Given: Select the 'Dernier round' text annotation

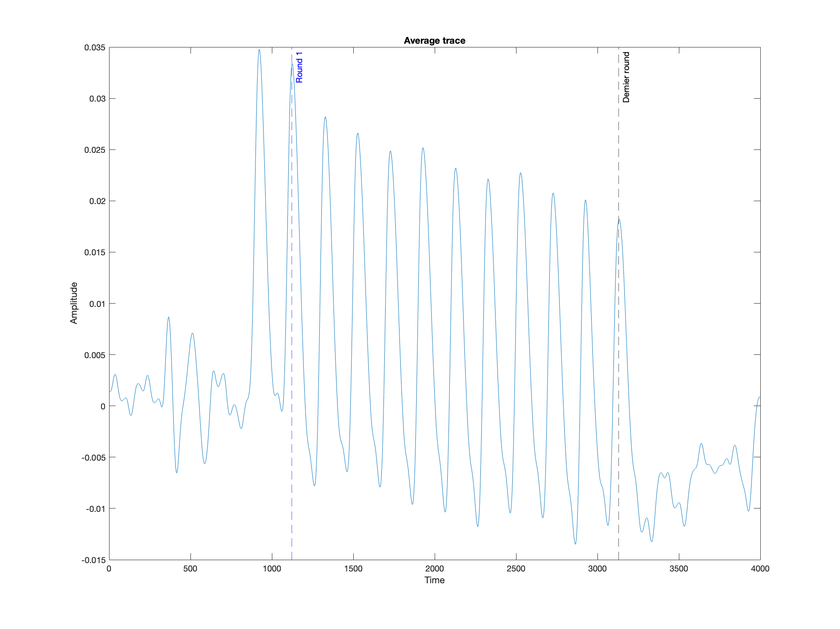Looking at the screenshot, I should 626,77.
